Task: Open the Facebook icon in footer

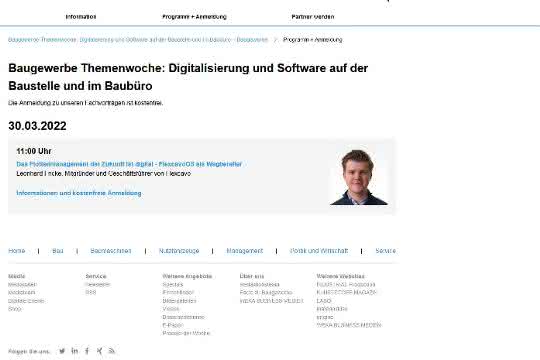Action: click(x=87, y=351)
